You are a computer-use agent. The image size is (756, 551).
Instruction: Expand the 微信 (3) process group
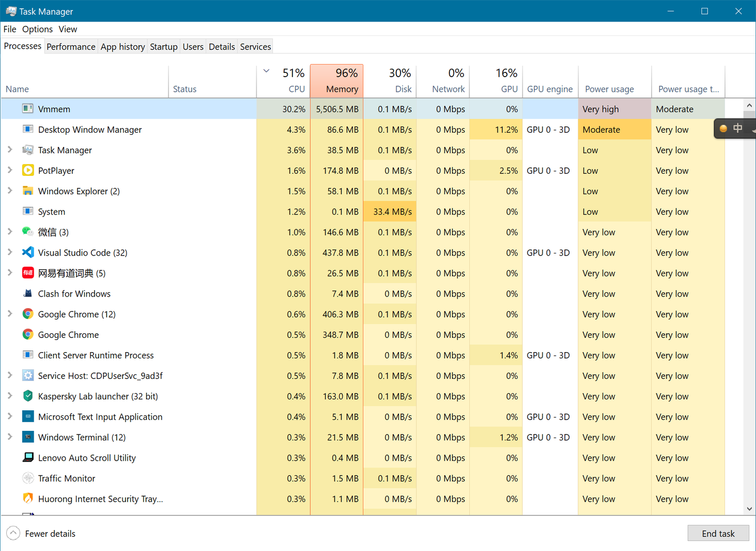9,231
